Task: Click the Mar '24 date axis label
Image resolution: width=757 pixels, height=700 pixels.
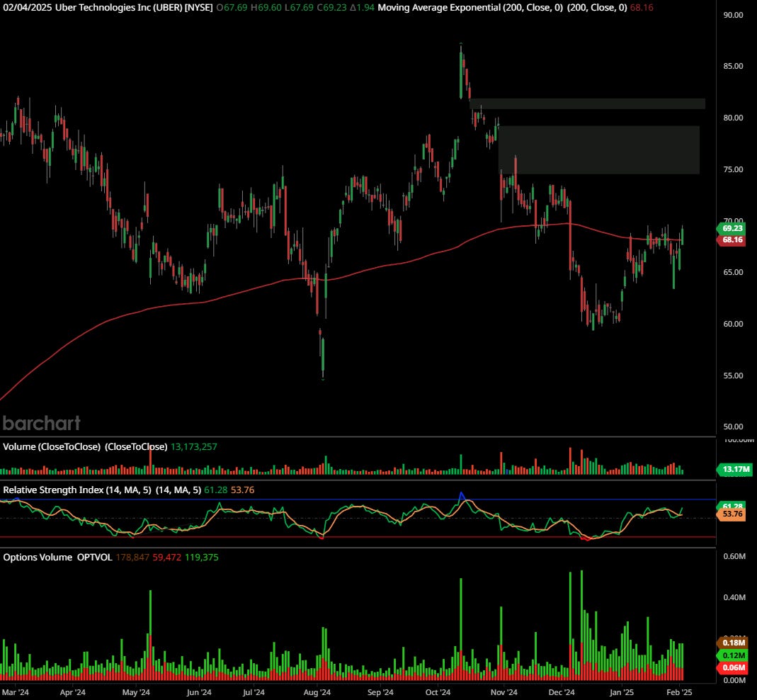Action: (x=16, y=692)
